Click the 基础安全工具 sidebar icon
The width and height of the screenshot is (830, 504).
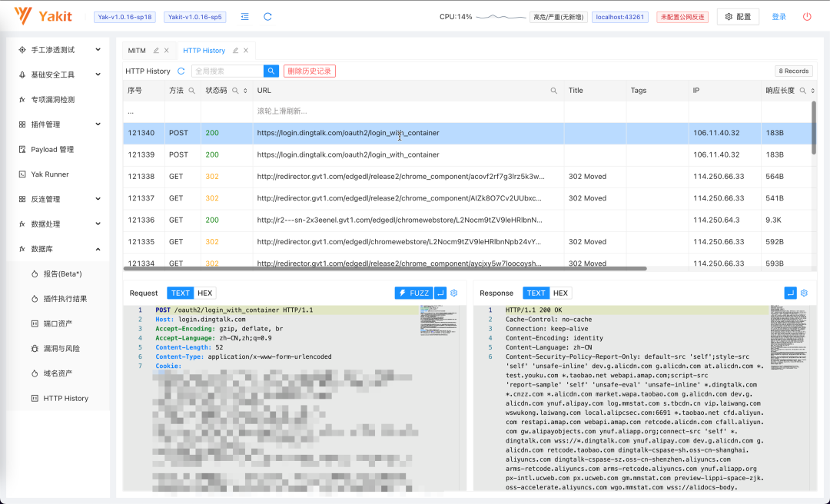[x=22, y=75]
